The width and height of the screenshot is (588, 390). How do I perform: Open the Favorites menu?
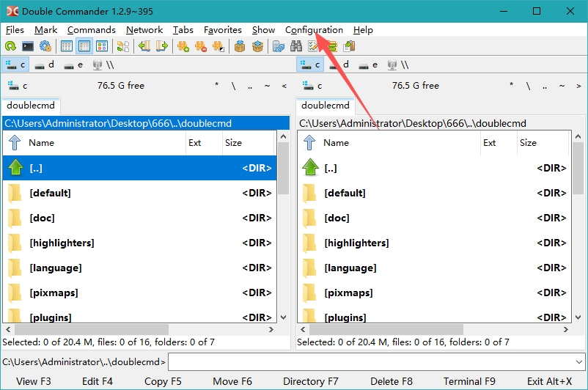pyautogui.click(x=223, y=30)
